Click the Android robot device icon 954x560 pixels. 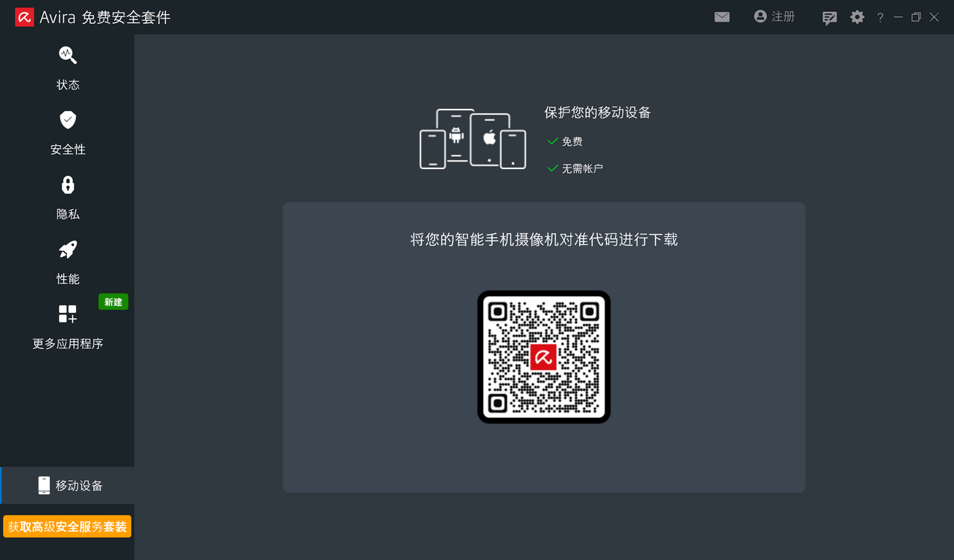456,136
